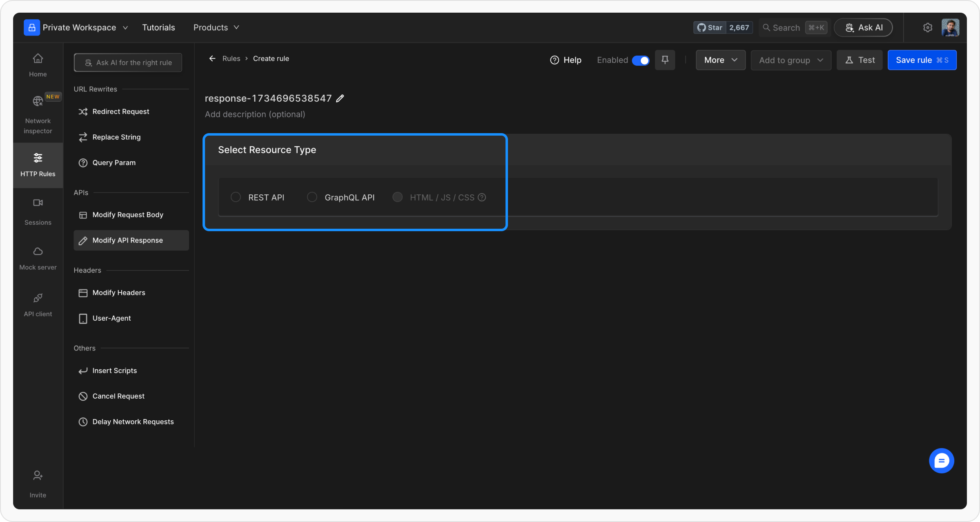Viewport: 980px width, 522px height.
Task: Click the settings gear icon
Action: tap(927, 27)
